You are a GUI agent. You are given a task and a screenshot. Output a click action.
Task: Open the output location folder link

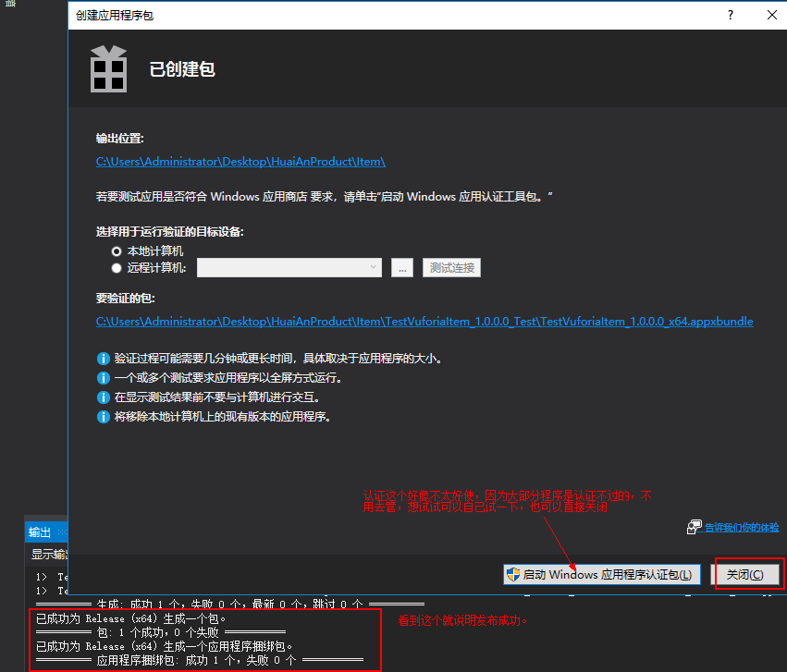pos(240,162)
